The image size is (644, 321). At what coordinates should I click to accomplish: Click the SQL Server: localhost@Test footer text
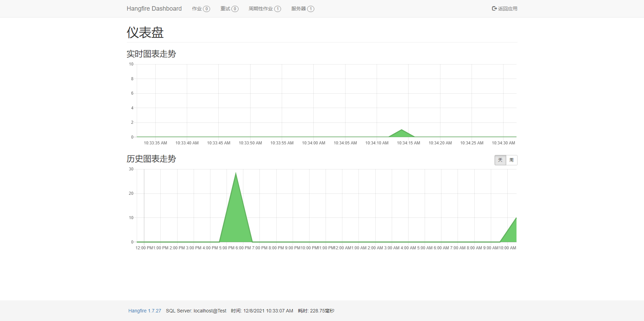coord(196,311)
